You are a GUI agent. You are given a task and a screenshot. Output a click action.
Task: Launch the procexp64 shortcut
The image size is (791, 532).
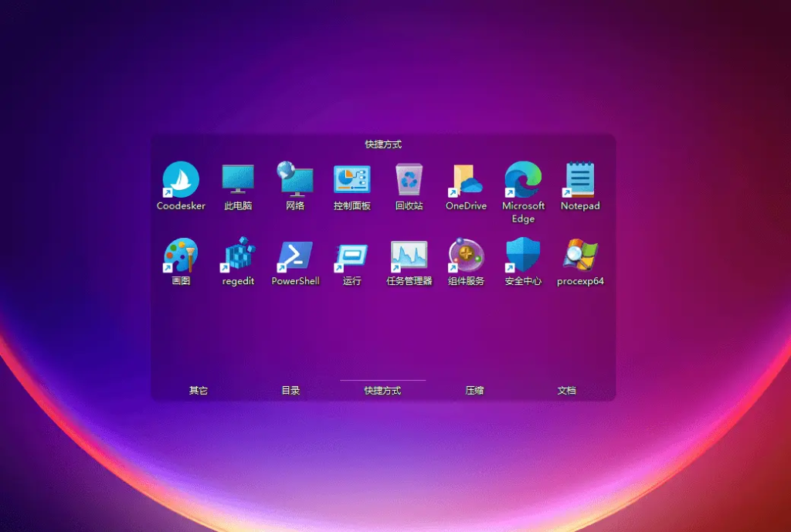point(580,255)
